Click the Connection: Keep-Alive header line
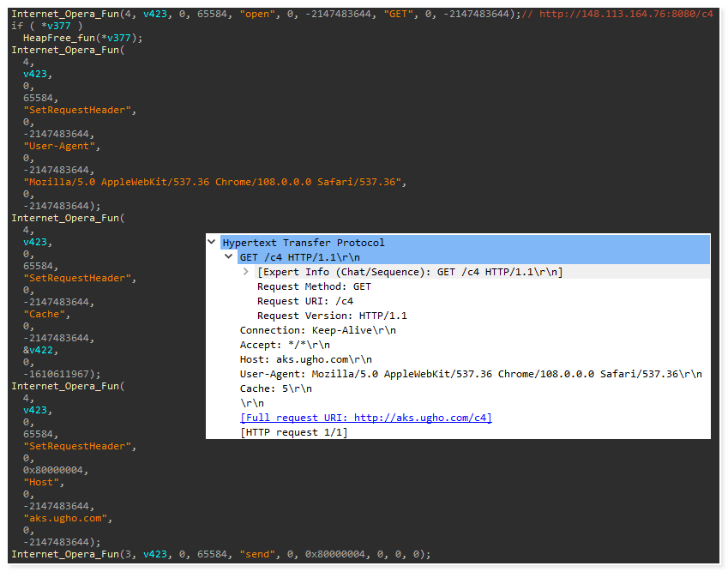Screen dimensions: 728x572 point(317,330)
